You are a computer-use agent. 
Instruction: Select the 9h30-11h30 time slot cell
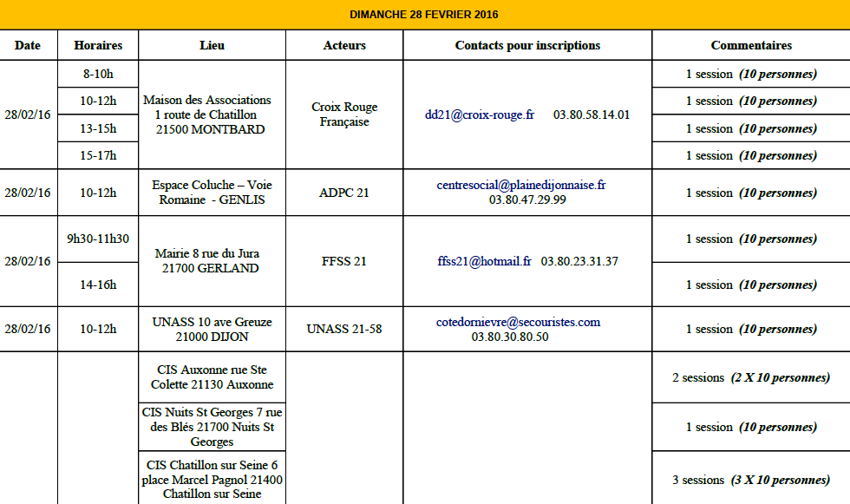98,239
